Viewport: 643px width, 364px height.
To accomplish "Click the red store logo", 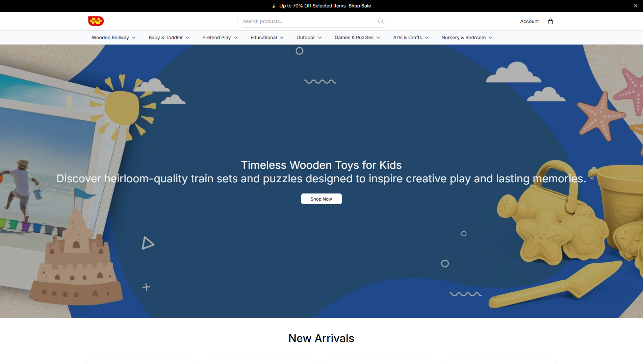I will point(96,21).
